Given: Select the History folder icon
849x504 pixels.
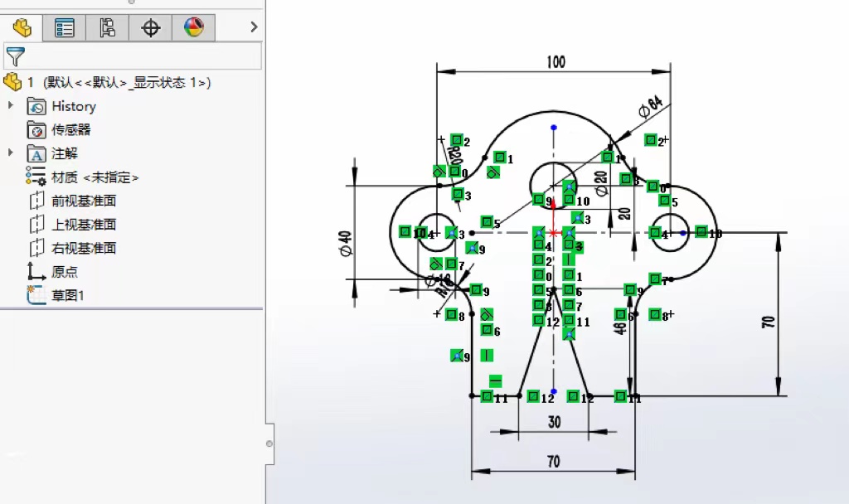Looking at the screenshot, I should [x=36, y=106].
